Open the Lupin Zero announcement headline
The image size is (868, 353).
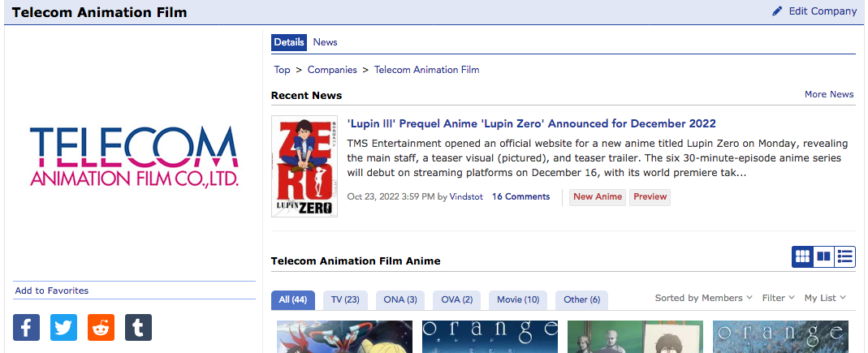(531, 123)
